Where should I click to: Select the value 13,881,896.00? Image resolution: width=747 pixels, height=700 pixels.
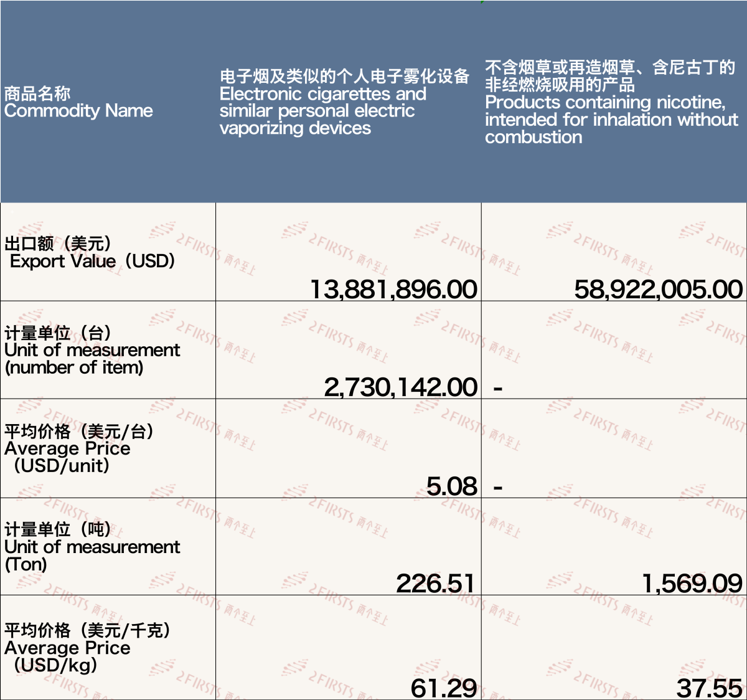coord(393,289)
